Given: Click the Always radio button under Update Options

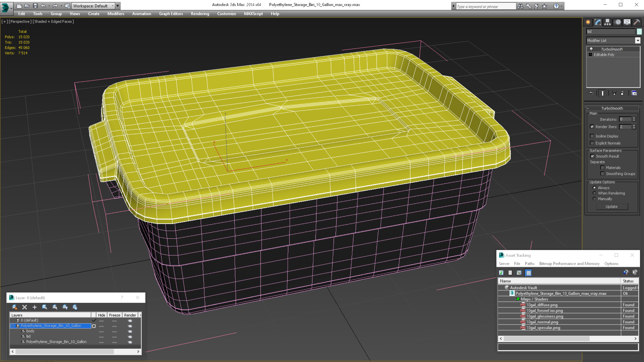Looking at the screenshot, I should point(594,187).
